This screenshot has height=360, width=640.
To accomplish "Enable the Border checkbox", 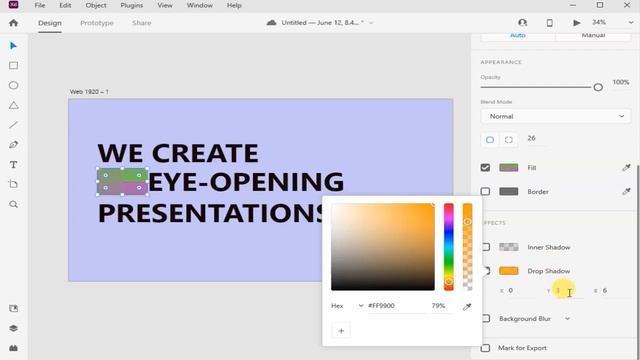I will coord(485,191).
